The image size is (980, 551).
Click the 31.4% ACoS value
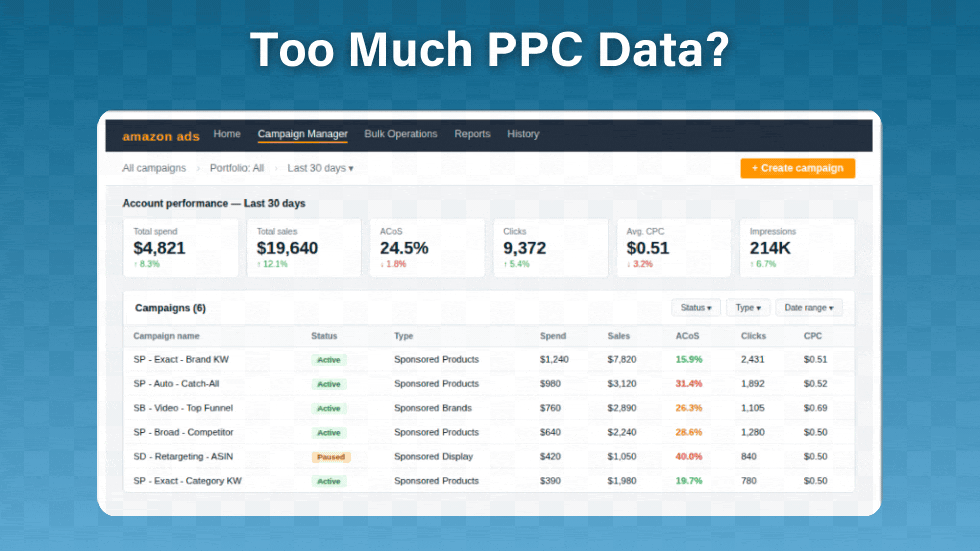[689, 384]
